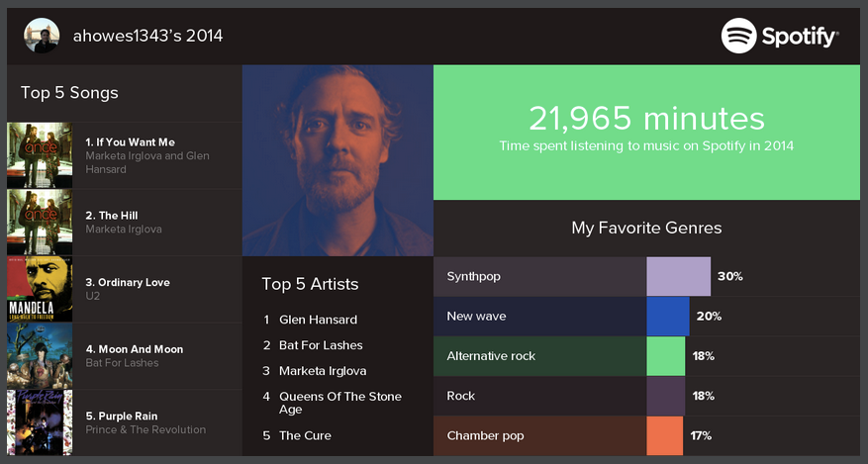The image size is (868, 464).
Task: Click the Alternative rock genre label
Action: coord(491,356)
